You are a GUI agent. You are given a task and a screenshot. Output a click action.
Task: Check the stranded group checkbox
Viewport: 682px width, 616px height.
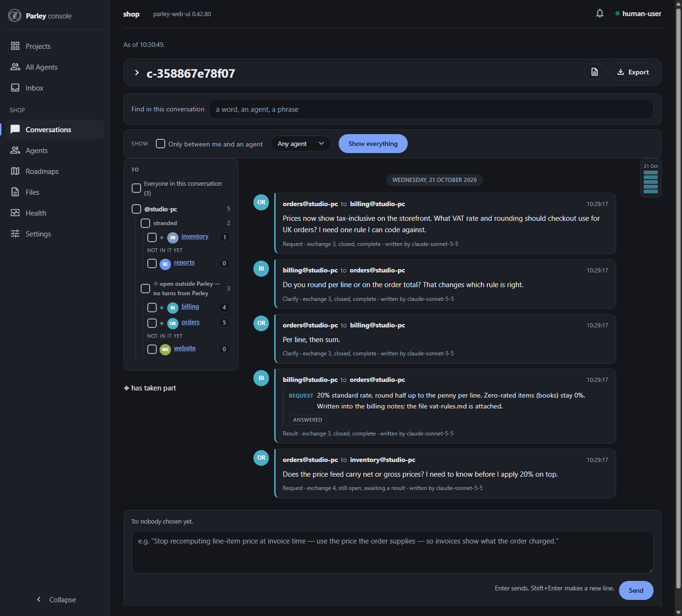pos(145,223)
